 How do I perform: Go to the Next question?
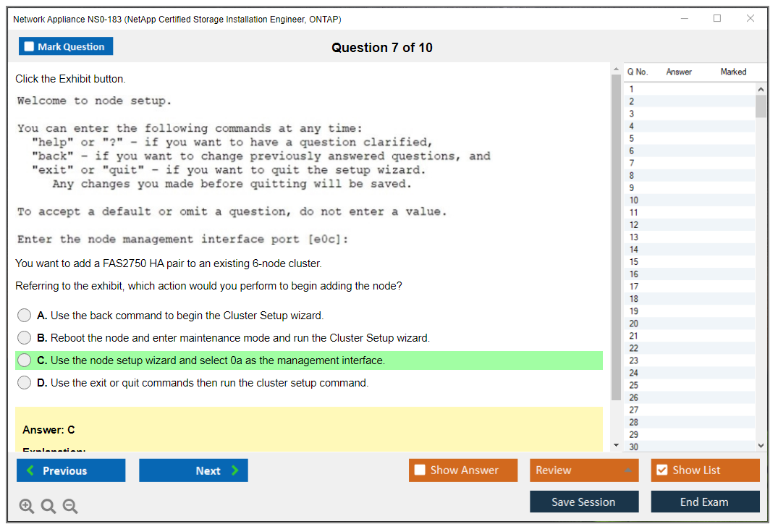pos(193,470)
